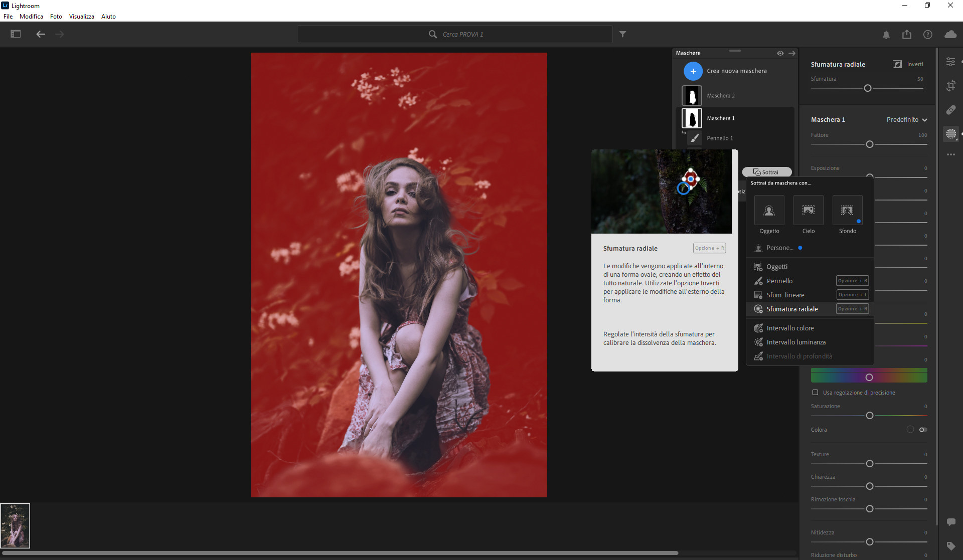This screenshot has height=560, width=963.
Task: Select the healing brush tool
Action: point(951,110)
